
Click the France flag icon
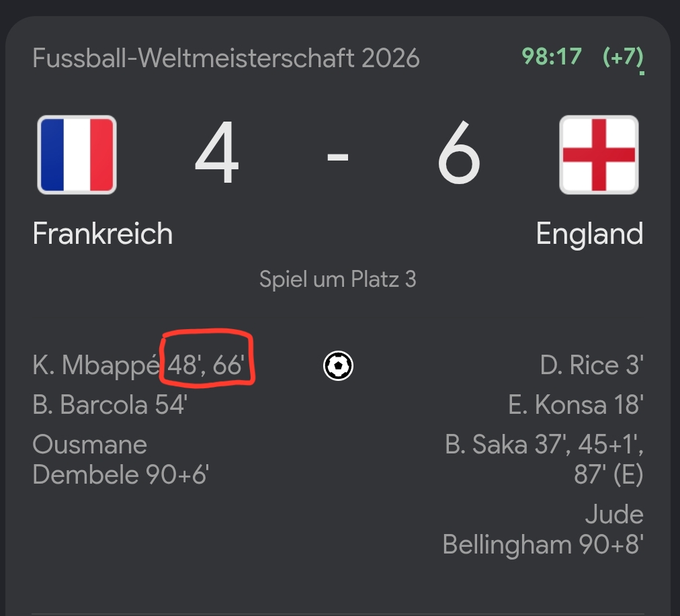[77, 155]
